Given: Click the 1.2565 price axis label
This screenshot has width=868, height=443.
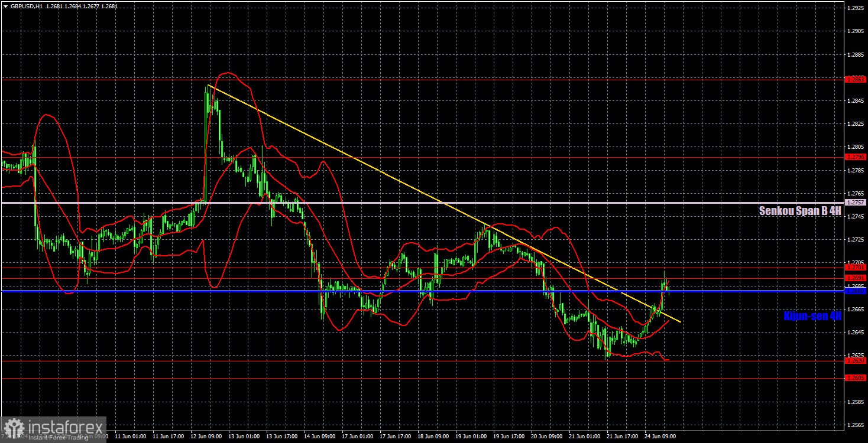Looking at the screenshot, I should [x=856, y=425].
